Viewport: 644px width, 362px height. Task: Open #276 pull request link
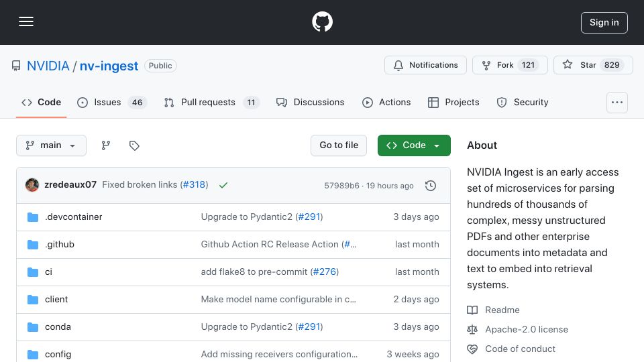coord(325,271)
